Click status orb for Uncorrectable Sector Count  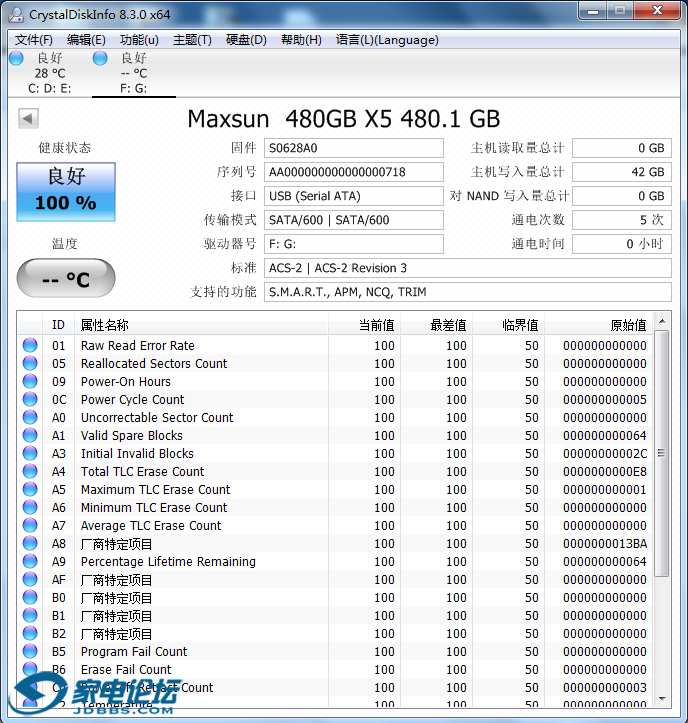point(30,417)
